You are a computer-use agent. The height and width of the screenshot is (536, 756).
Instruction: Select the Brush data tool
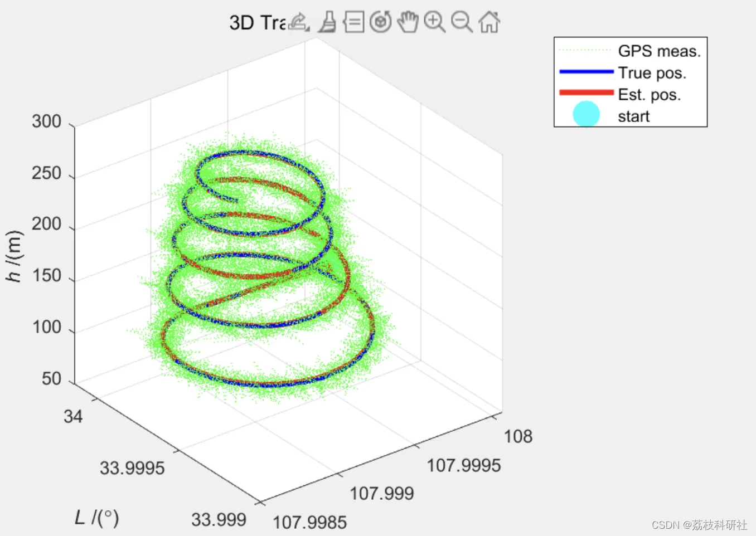pyautogui.click(x=327, y=22)
